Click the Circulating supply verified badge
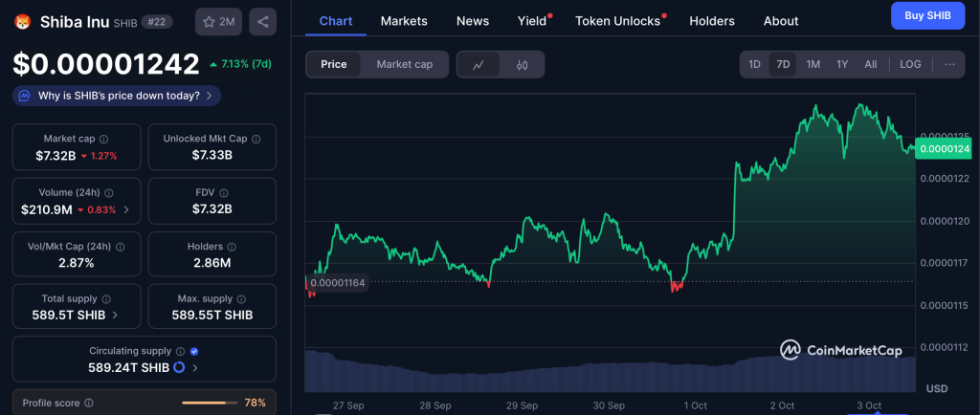Screen dimensions: 980x415 coord(194,351)
